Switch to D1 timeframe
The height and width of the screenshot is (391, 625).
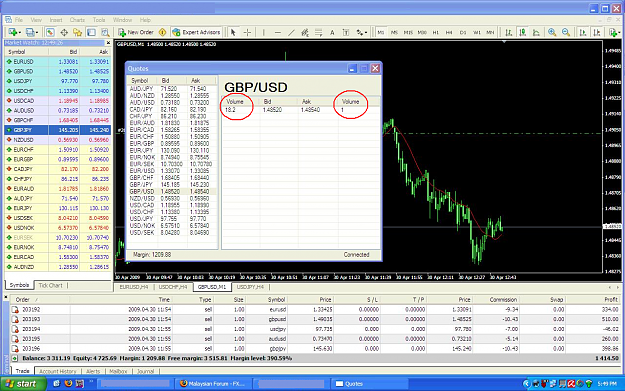click(463, 32)
